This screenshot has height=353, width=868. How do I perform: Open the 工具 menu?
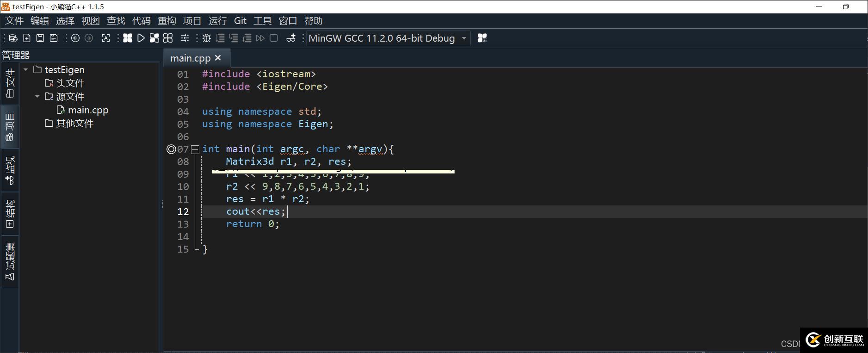pos(263,21)
